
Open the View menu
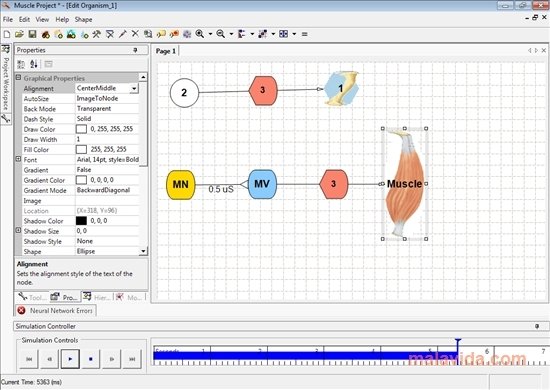tap(42, 19)
